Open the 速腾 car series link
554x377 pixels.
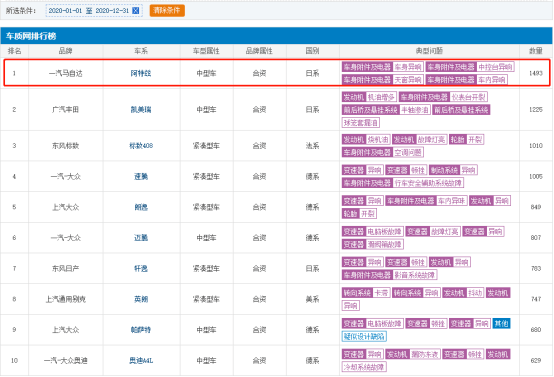[141, 176]
